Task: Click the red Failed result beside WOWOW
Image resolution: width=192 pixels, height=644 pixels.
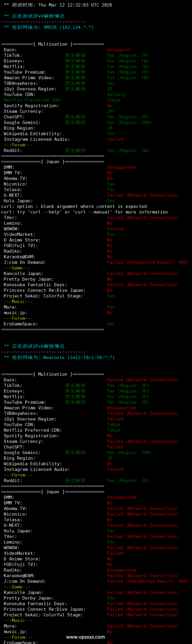Action: coord(115,229)
